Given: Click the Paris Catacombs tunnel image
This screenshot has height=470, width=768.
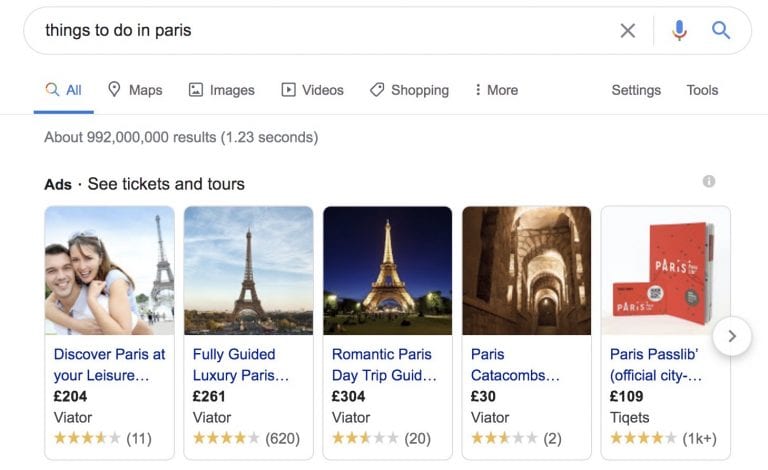Looking at the screenshot, I should click(527, 271).
